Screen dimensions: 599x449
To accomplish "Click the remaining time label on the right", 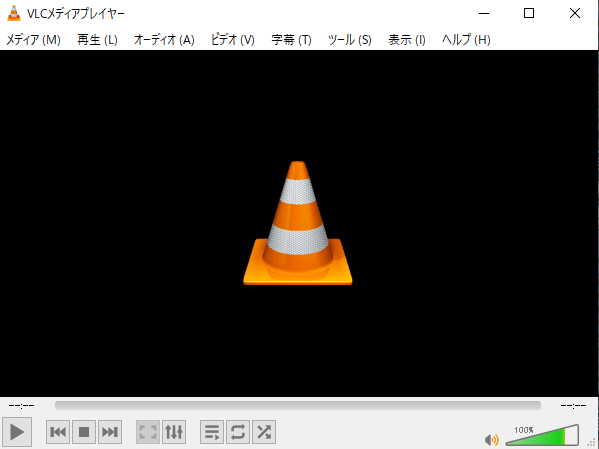I will tap(573, 405).
